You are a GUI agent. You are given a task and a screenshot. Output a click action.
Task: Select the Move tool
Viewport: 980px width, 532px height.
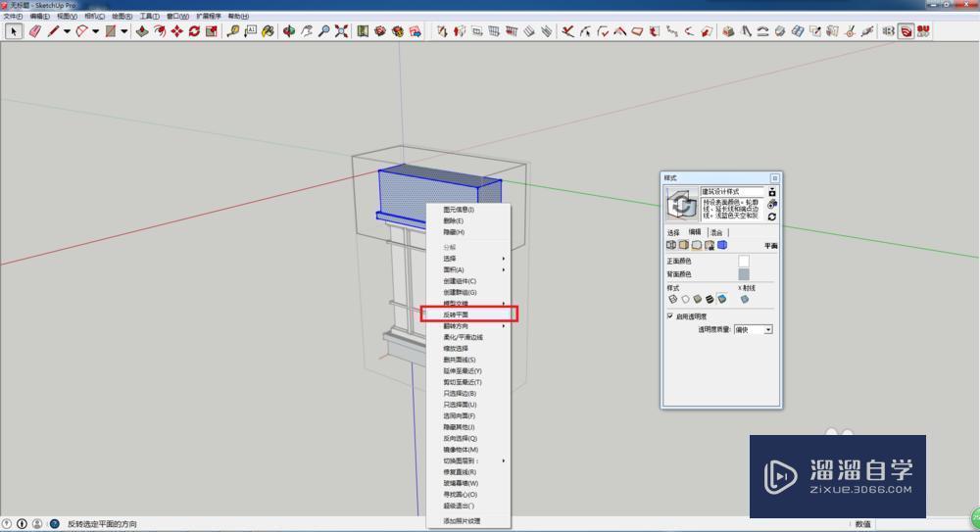pyautogui.click(x=176, y=30)
